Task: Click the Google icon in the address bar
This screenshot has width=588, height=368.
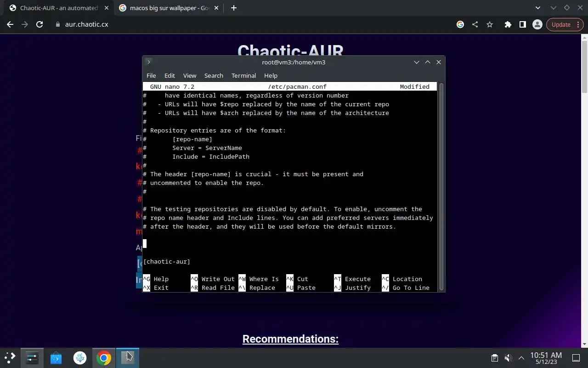Action: [460, 24]
